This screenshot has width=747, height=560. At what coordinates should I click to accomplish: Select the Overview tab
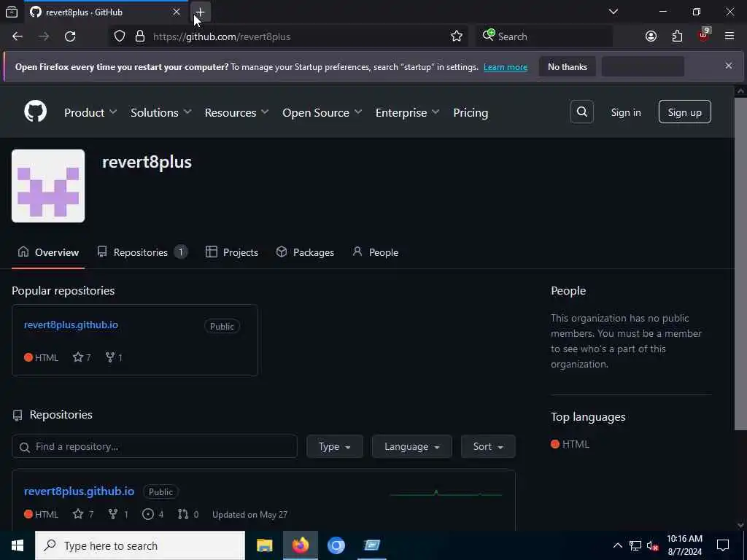[x=48, y=252]
